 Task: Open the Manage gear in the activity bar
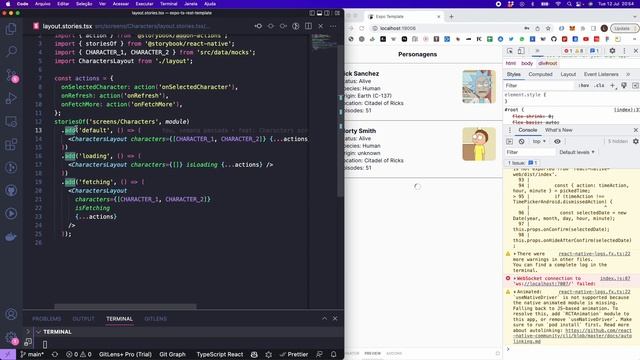11,337
